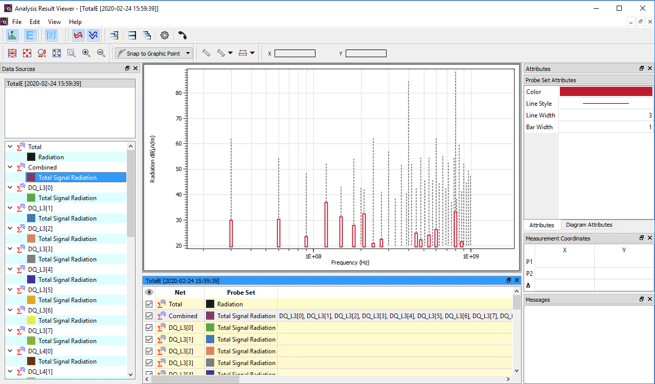Click the eye visibility column header
Viewport: 655px width, 384px height.
pos(149,292)
